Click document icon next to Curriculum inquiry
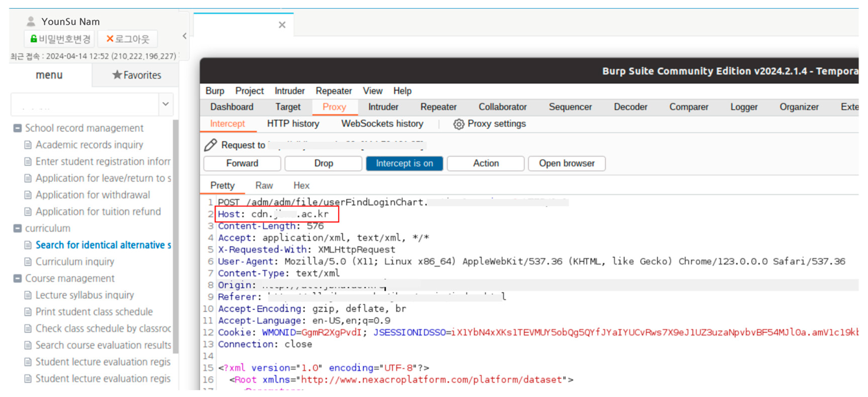Screen dimensions: 868x397 click(x=28, y=262)
